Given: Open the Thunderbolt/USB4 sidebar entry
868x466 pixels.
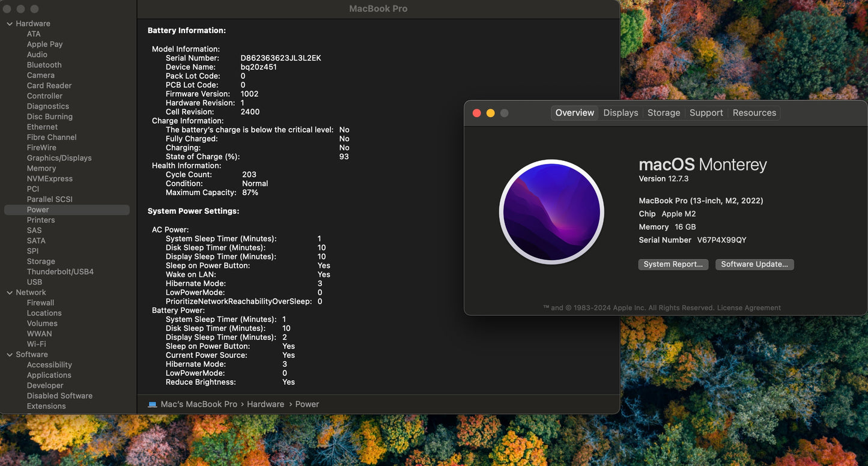Looking at the screenshot, I should [60, 271].
